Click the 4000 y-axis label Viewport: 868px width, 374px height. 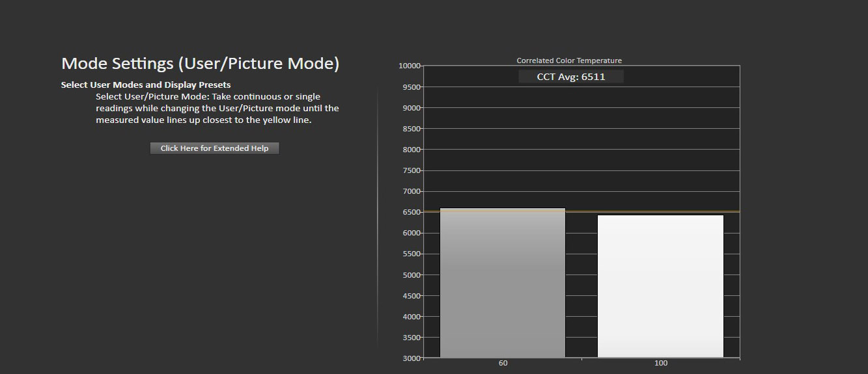(x=411, y=317)
